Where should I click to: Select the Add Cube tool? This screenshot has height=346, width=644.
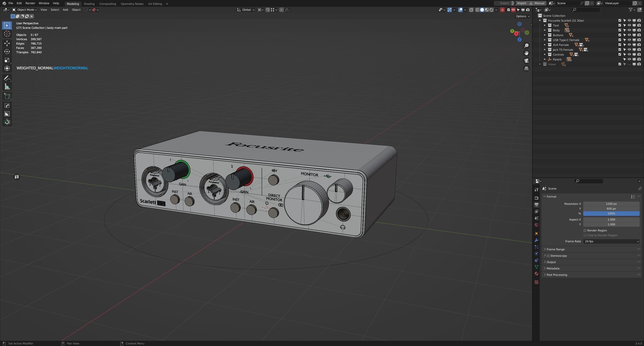point(7,96)
